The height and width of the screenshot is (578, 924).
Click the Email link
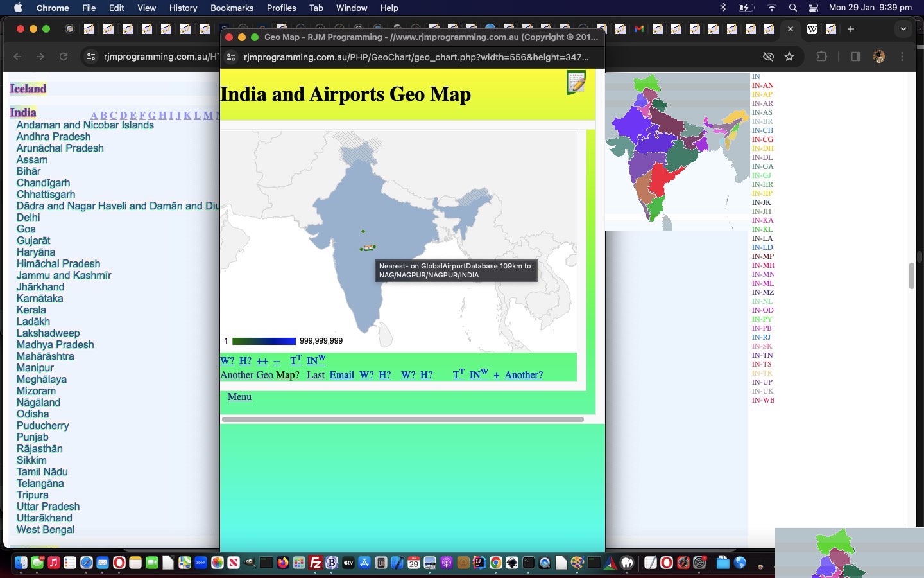click(342, 375)
